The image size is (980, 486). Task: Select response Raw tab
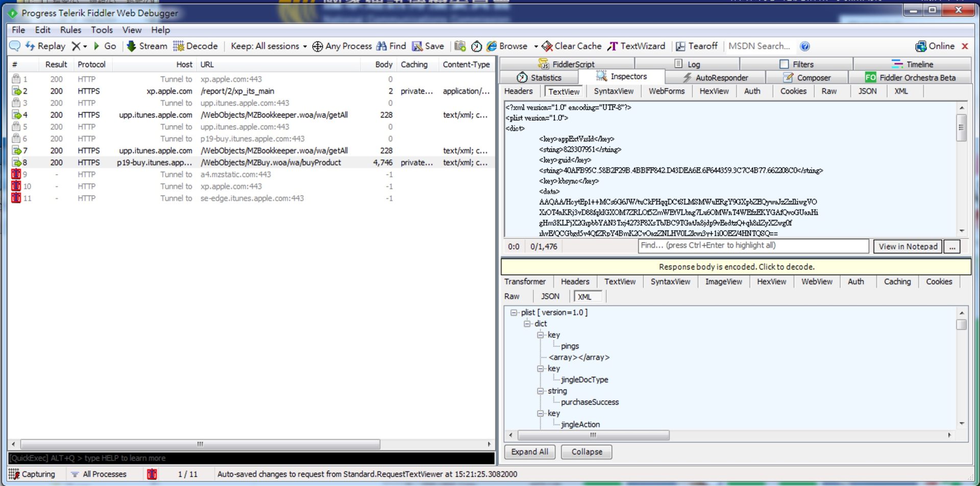512,296
